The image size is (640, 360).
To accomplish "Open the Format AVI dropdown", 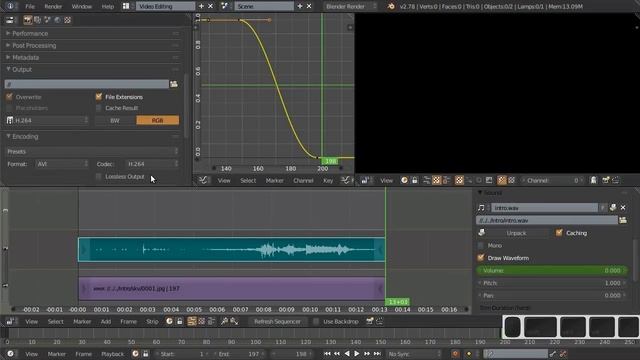I will [x=62, y=164].
